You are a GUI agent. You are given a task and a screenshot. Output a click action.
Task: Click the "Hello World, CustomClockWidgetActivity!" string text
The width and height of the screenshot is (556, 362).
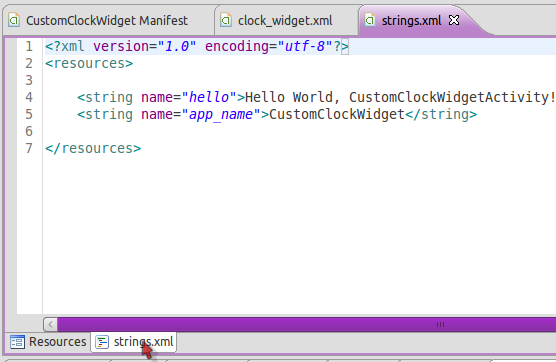click(x=400, y=97)
